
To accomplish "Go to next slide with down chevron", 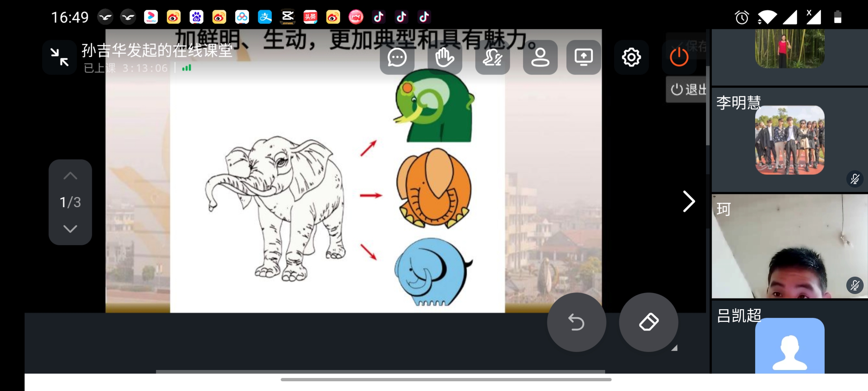I will (x=70, y=229).
